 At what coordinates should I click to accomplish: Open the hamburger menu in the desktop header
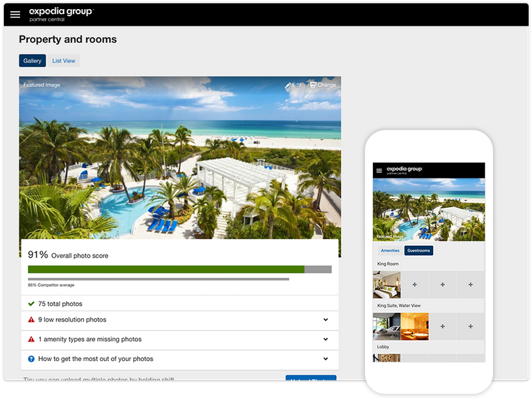click(x=16, y=14)
